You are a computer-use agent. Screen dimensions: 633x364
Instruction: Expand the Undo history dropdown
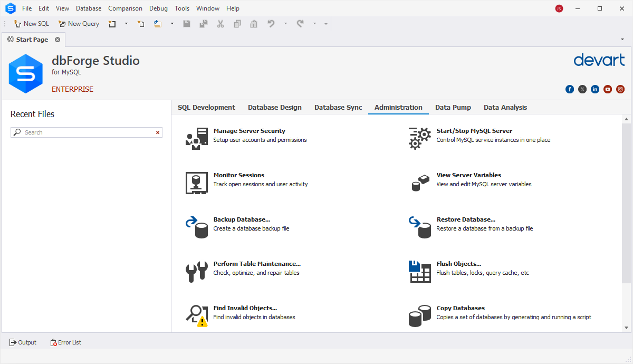[285, 24]
